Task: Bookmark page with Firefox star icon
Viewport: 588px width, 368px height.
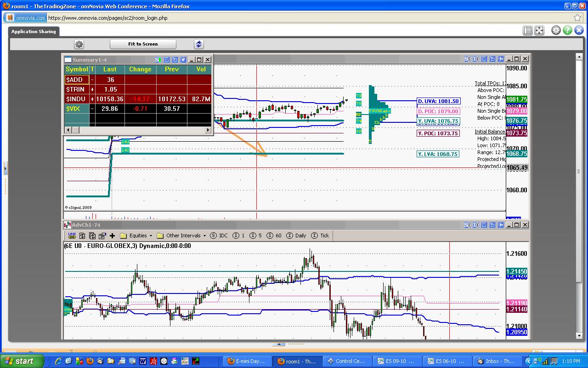Action: [x=577, y=18]
